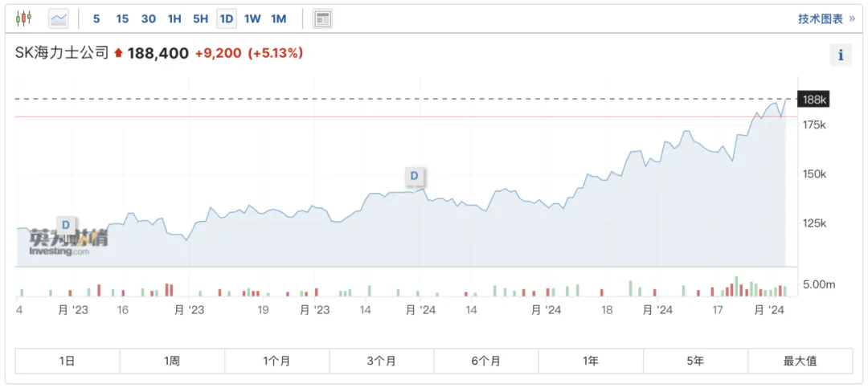Click the 188k current price label
The image size is (868, 388).
(814, 100)
